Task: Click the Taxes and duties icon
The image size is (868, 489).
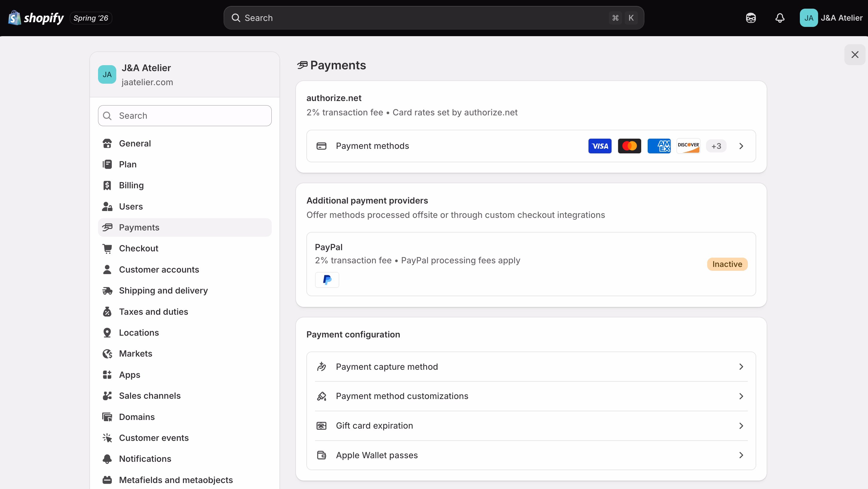Action: [x=107, y=312]
